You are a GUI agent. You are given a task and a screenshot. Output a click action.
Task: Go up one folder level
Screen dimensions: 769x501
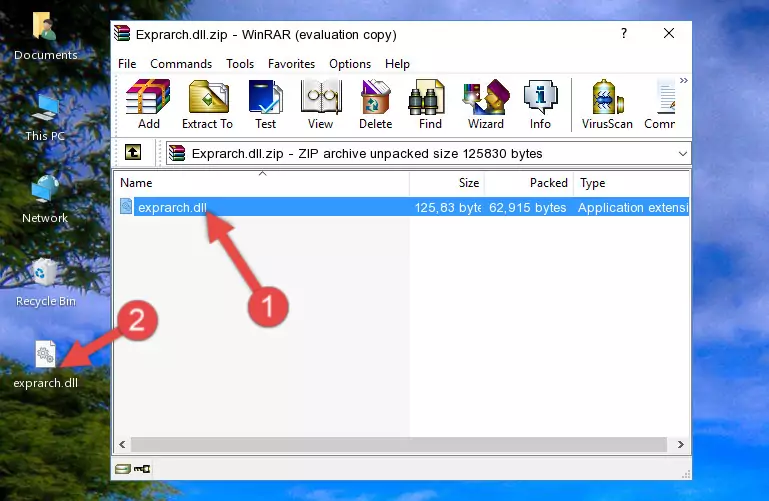(x=132, y=152)
